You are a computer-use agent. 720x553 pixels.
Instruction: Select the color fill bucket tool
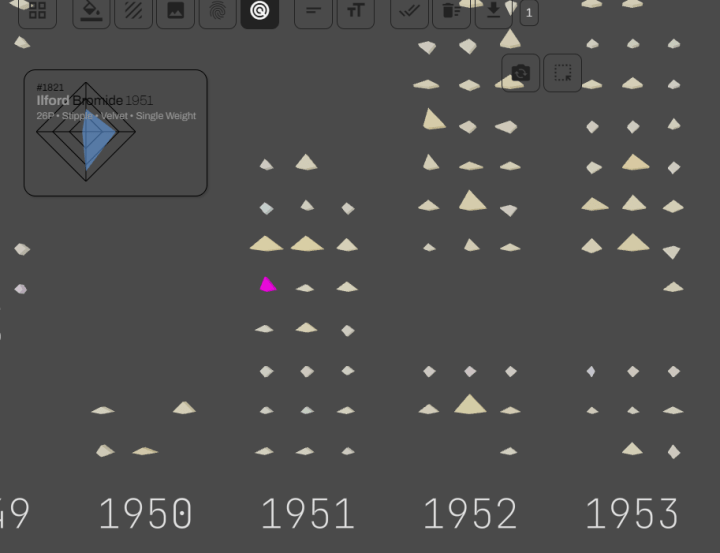(91, 11)
